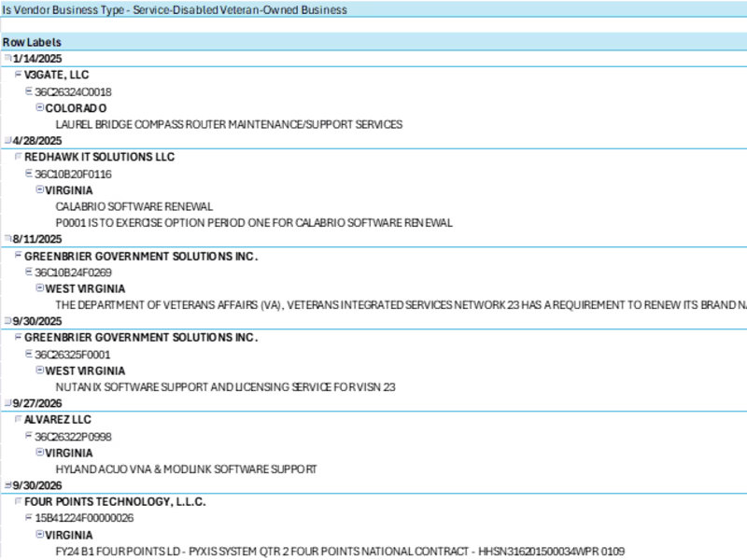Collapse FOUR POINTS TECHNOLOGY, L.L.C. row
This screenshot has height=560, width=747.
(18, 501)
